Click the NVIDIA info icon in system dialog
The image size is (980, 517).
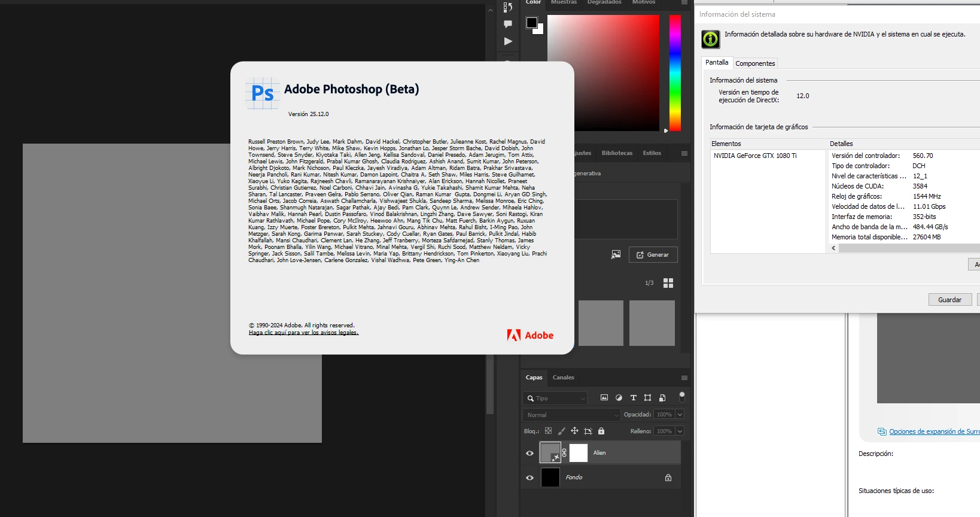click(710, 39)
